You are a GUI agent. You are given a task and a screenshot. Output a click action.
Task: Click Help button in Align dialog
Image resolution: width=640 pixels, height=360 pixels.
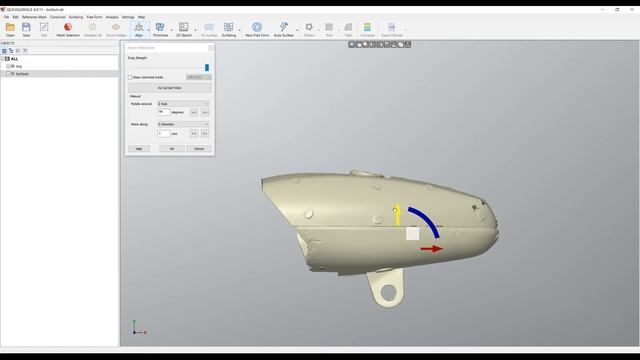click(139, 149)
